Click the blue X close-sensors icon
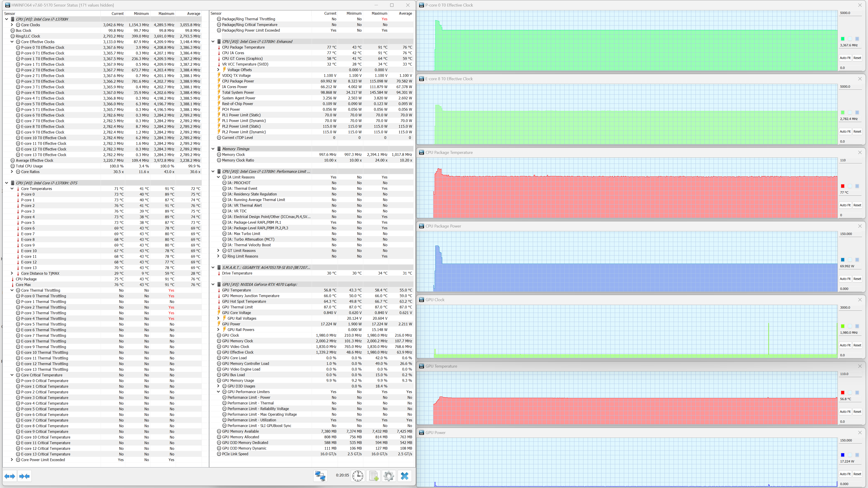Image resolution: width=868 pixels, height=488 pixels. 404,476
